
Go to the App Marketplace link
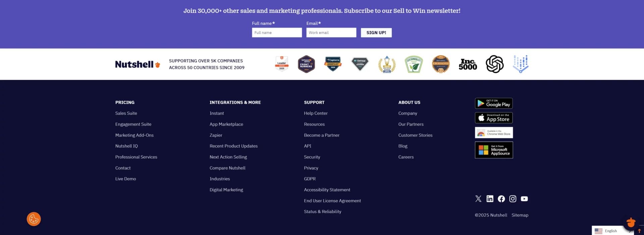coord(226,124)
